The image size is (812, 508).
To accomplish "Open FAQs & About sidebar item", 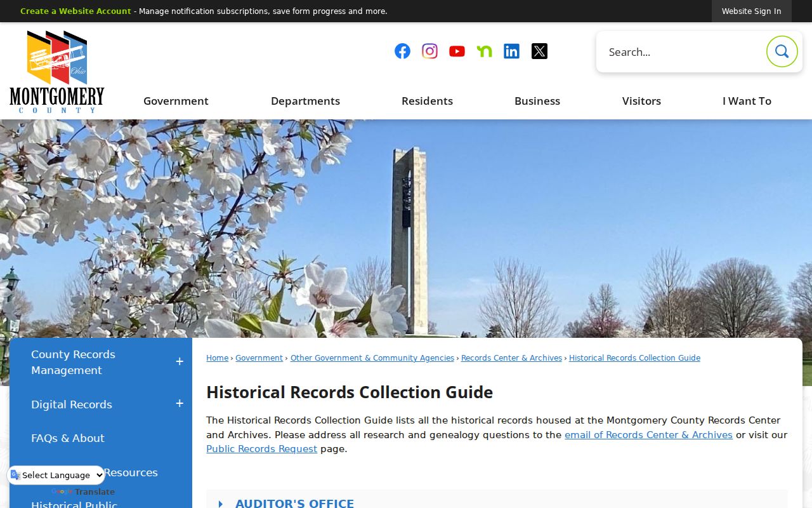I will [68, 438].
